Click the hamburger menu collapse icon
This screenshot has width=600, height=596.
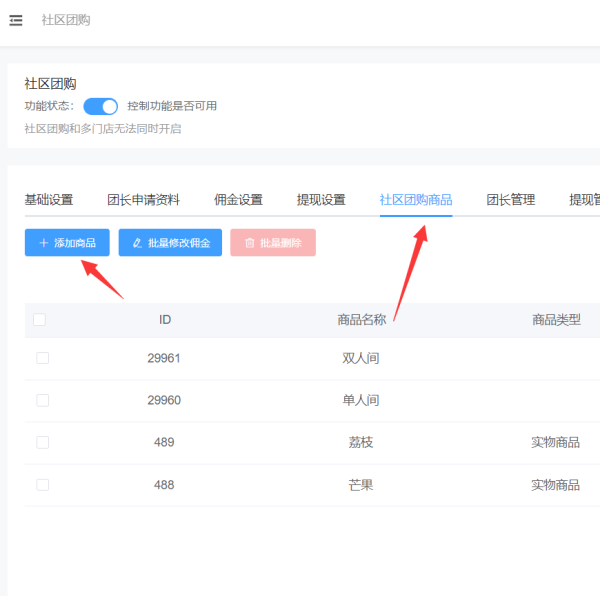(16, 20)
